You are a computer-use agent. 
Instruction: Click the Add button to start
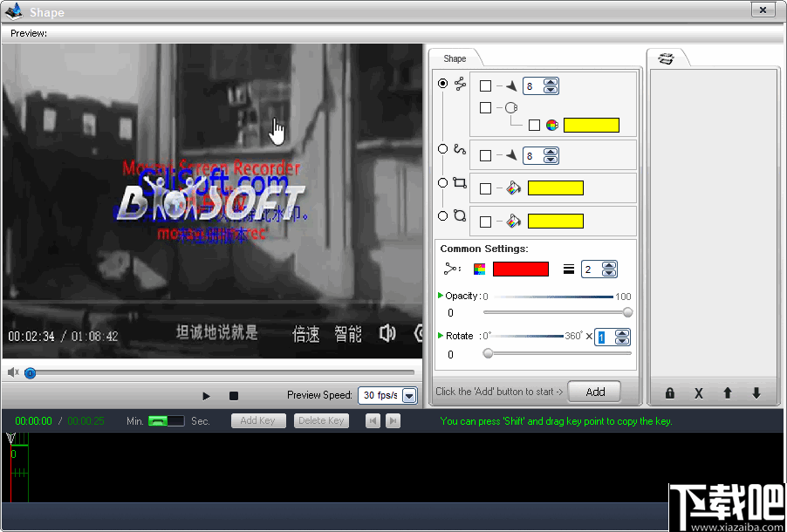(594, 391)
